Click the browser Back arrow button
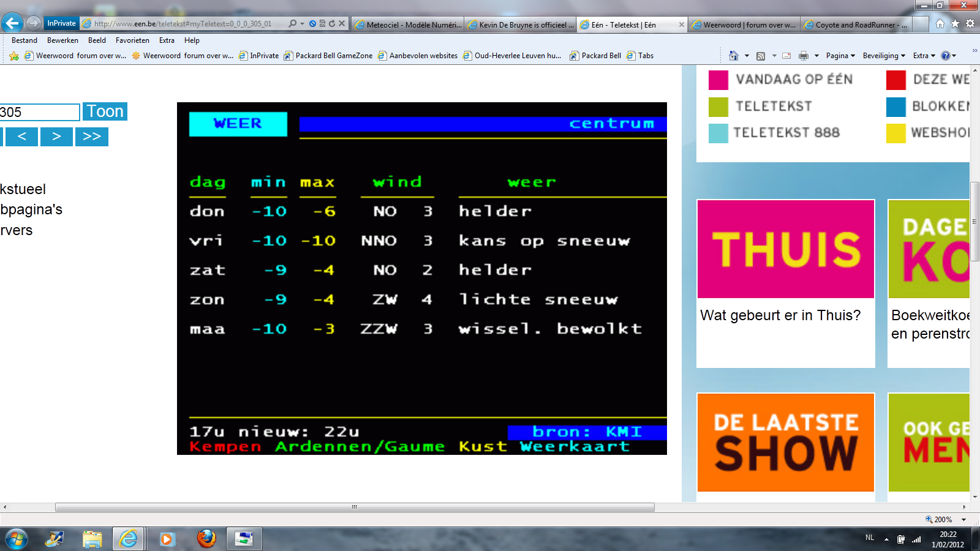Viewport: 980px width, 551px height. [12, 23]
